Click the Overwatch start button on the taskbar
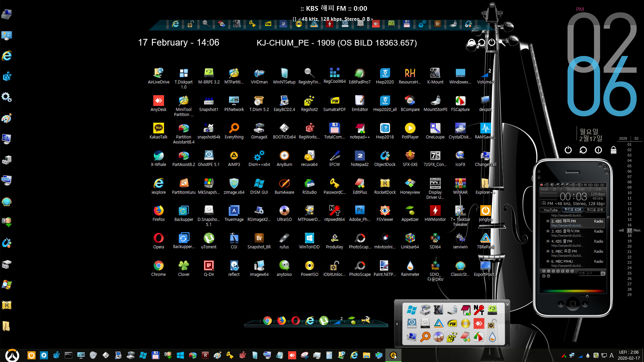Screen dimensions: 644x362 click(x=12, y=355)
